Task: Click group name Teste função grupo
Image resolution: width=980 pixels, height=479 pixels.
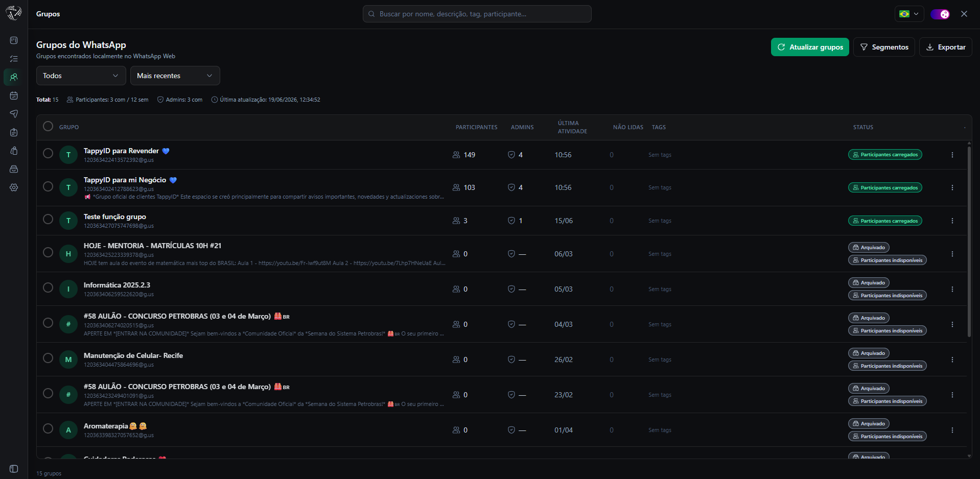Action: click(x=115, y=217)
